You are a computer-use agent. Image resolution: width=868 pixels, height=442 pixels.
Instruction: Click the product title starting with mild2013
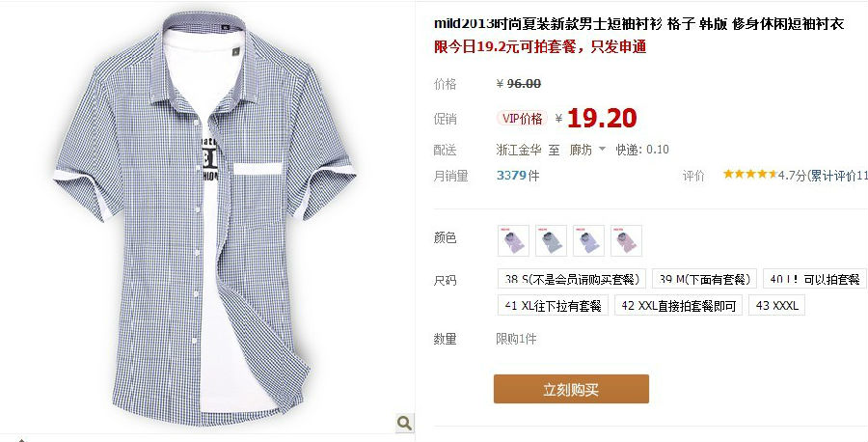(x=638, y=24)
